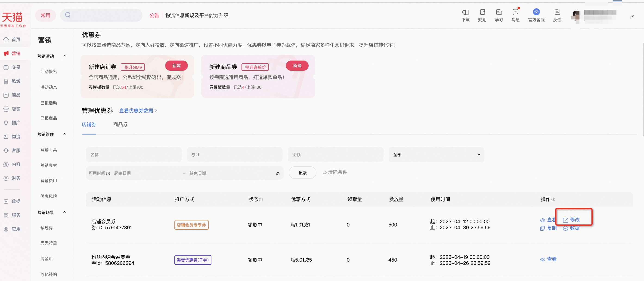Click 清除条件 to clear filters
This screenshot has width=644, height=281.
click(x=335, y=172)
